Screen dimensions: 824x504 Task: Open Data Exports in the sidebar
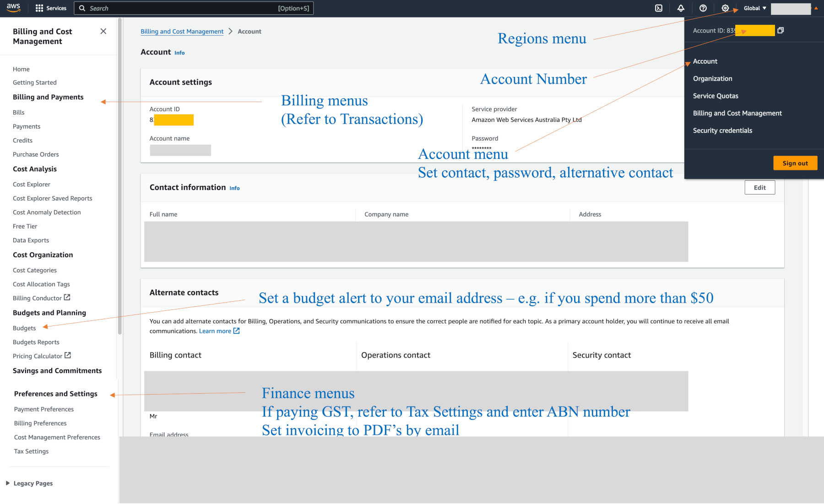tap(31, 240)
